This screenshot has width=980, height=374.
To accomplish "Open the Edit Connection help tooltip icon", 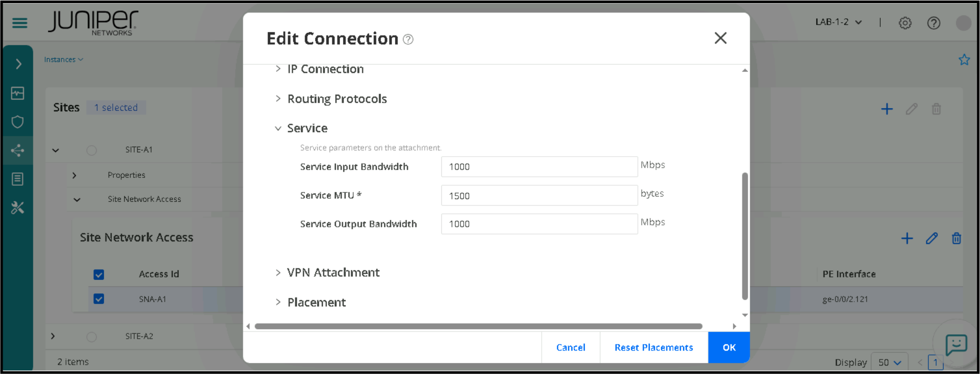I will tap(409, 40).
